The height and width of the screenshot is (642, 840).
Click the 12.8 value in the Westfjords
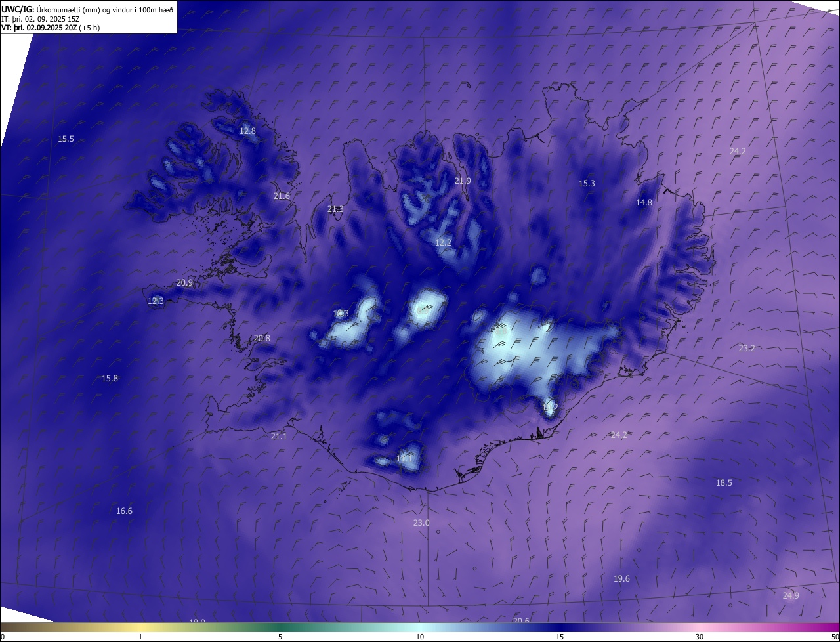tap(247, 131)
